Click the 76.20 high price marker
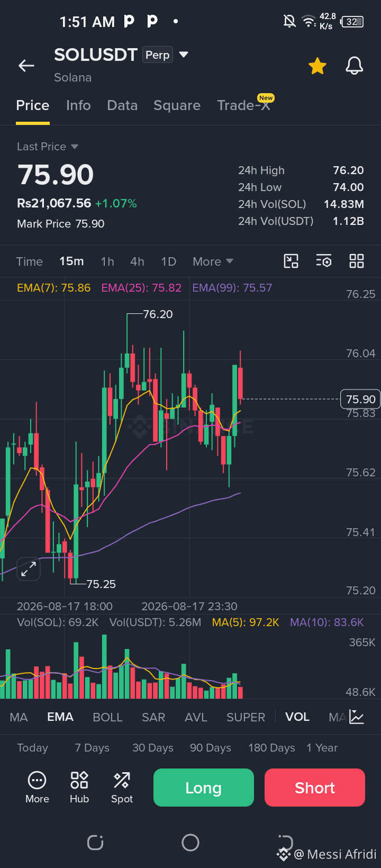Image resolution: width=381 pixels, height=868 pixels. [158, 314]
